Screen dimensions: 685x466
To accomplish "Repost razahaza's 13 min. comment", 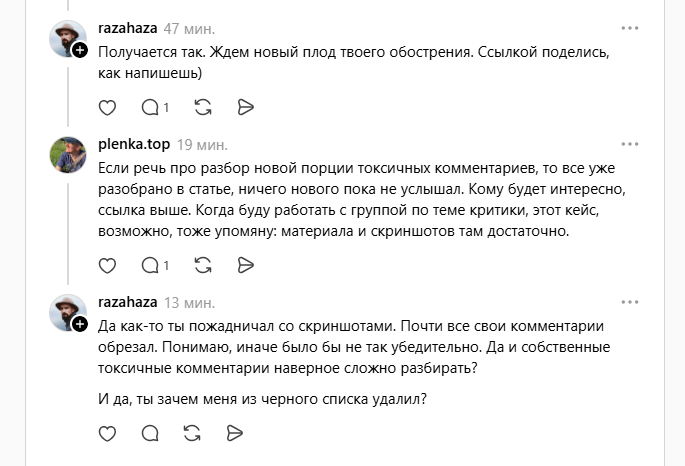I will pos(193,433).
